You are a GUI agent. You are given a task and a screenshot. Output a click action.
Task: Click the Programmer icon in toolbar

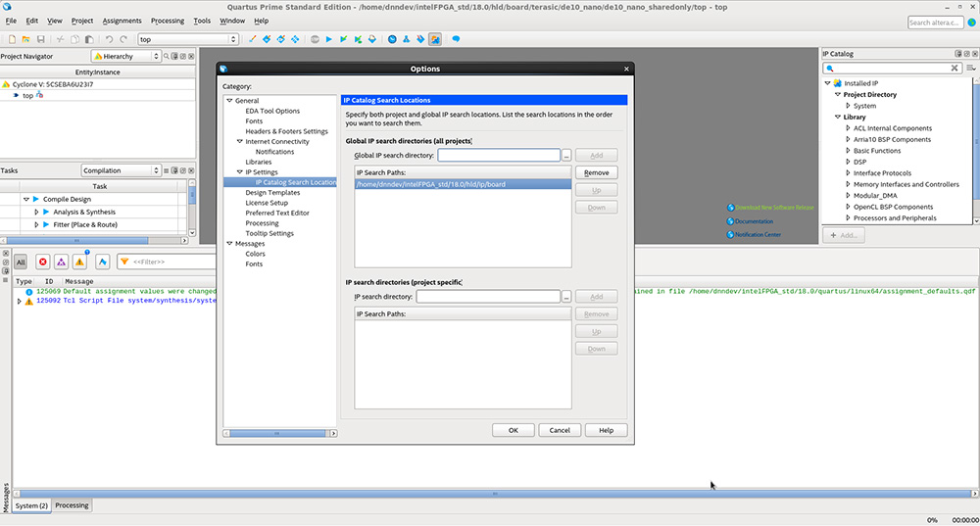(420, 39)
